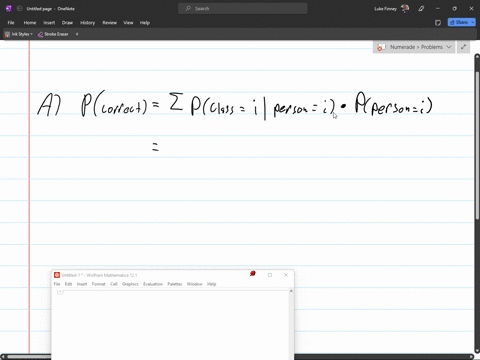Expand the Share button dropdown arrow
Viewport: 480px width, 360px height.
[473, 22]
